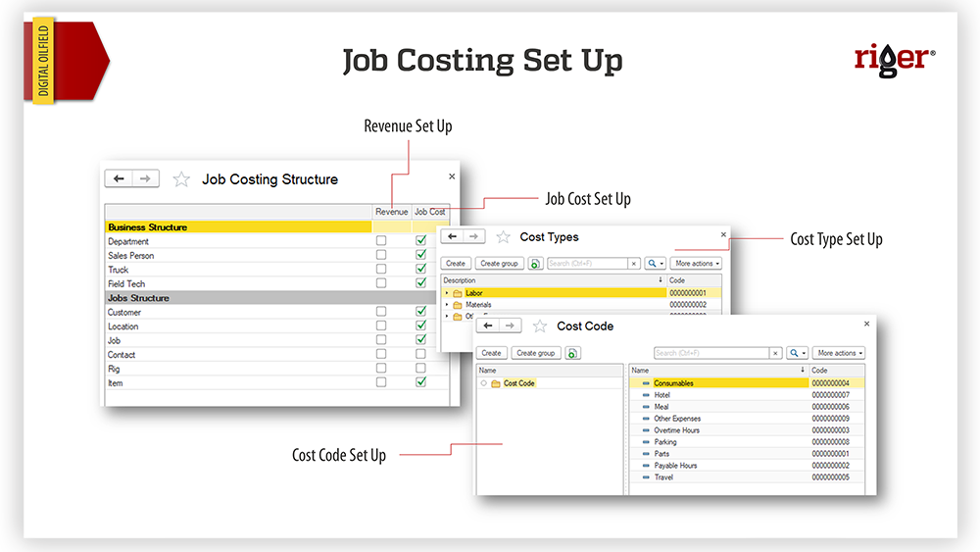Uncheck Job Cost for Customer
Viewport: 980px width, 552px height.
click(420, 312)
